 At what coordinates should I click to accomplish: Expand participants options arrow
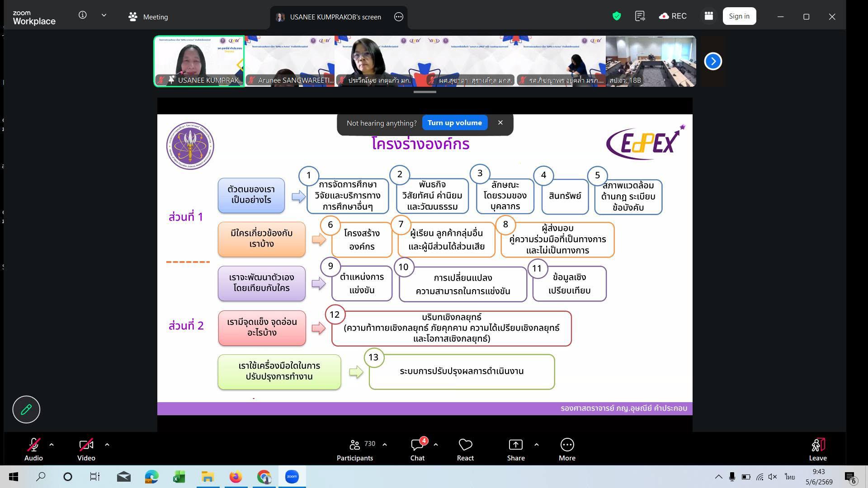tap(385, 445)
